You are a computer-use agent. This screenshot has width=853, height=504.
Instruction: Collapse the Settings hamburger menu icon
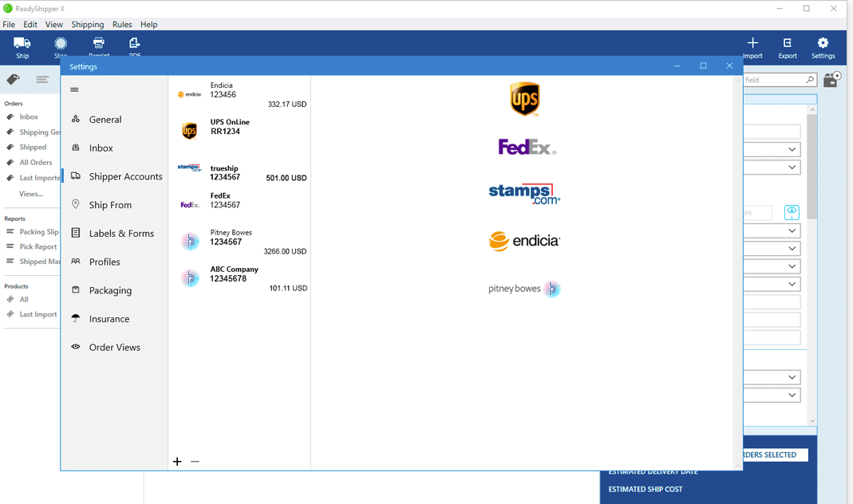click(74, 89)
